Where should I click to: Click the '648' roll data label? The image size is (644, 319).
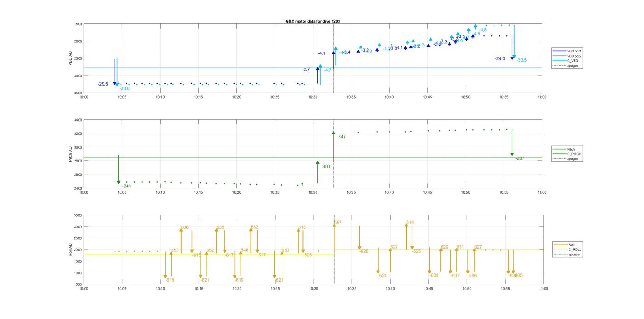244,250
